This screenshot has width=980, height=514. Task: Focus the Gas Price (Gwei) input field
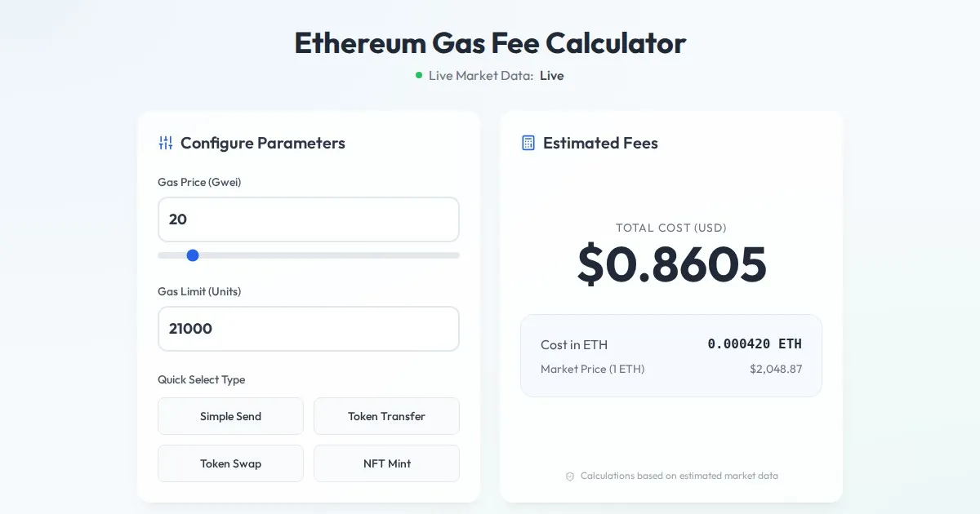[308, 219]
